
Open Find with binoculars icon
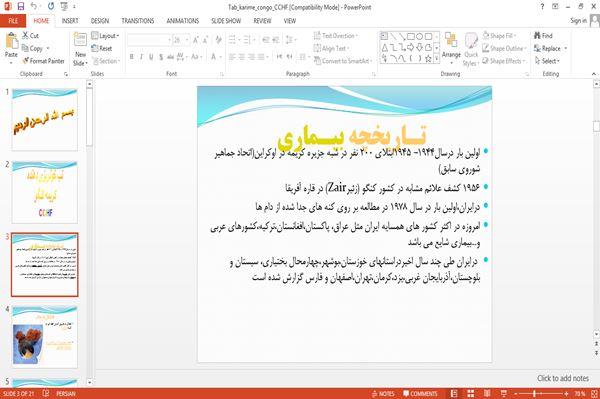tap(543, 36)
